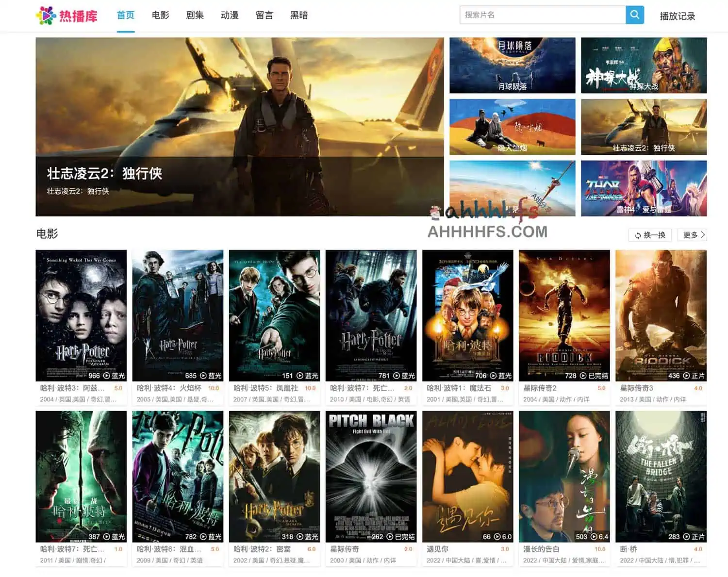Toggle dark mode via 黑暗 menu item

click(299, 16)
